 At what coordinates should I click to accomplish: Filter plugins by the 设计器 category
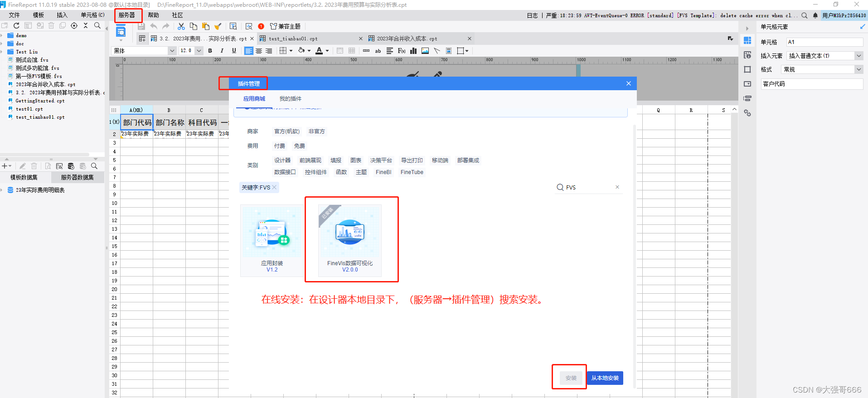click(282, 160)
